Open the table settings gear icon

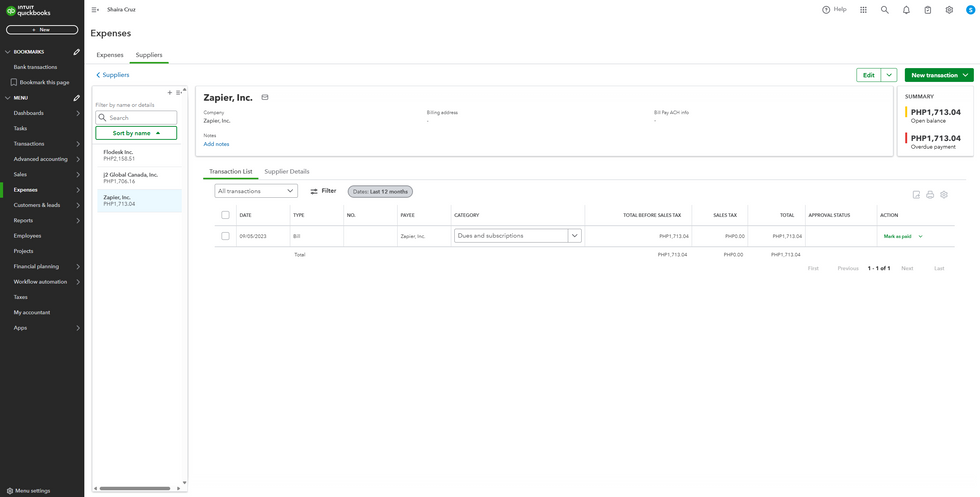tap(944, 195)
